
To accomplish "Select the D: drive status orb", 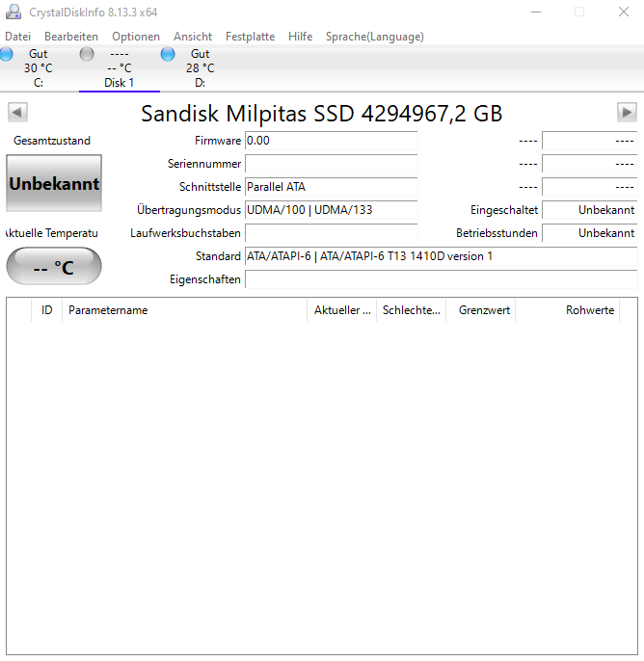I will point(168,54).
